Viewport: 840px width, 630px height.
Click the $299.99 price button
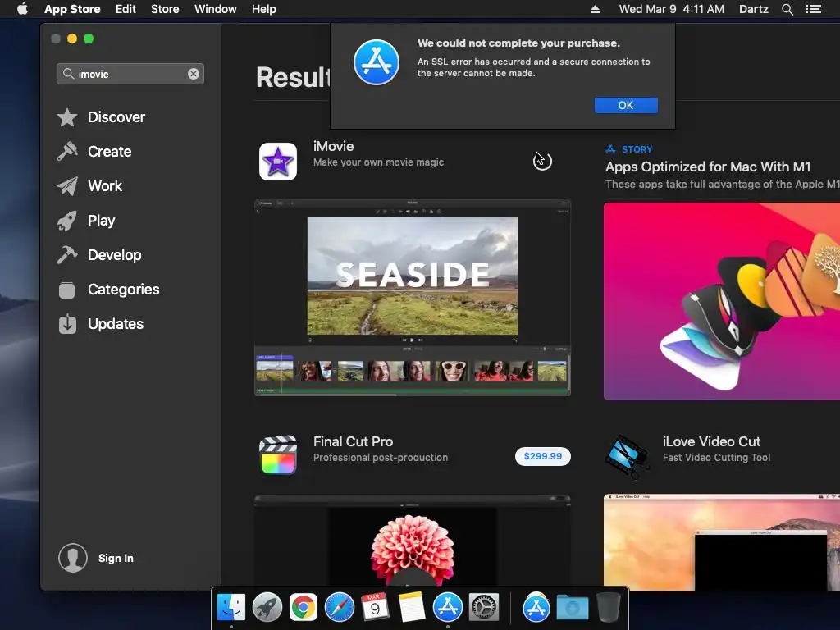click(x=543, y=456)
